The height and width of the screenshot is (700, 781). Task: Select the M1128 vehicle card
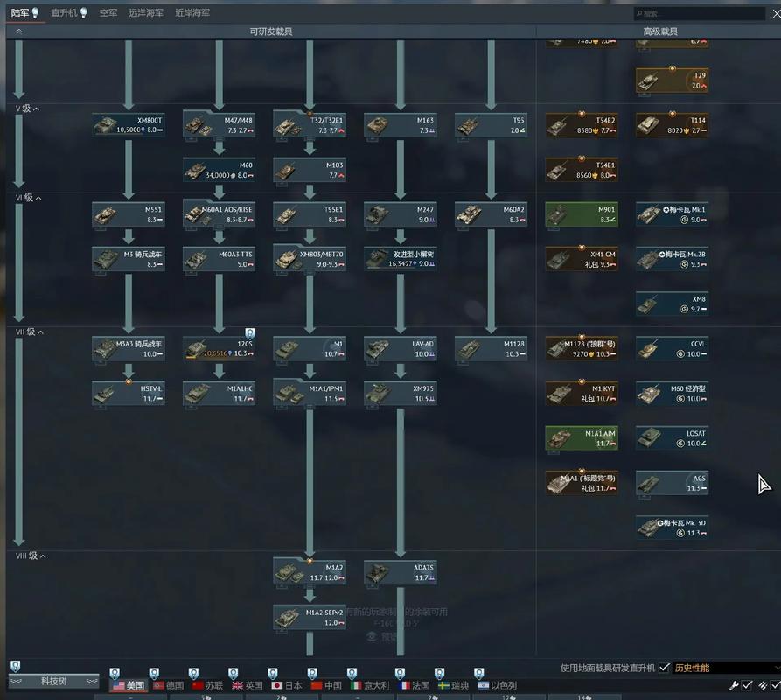[x=492, y=348]
